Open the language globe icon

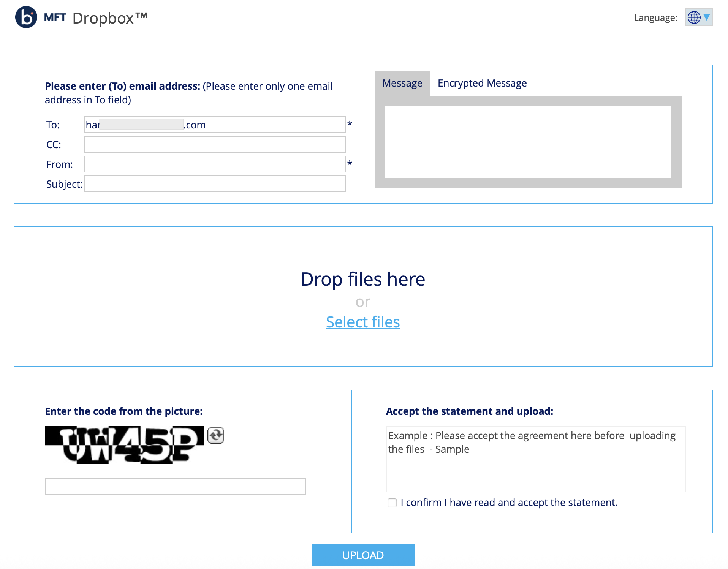694,17
